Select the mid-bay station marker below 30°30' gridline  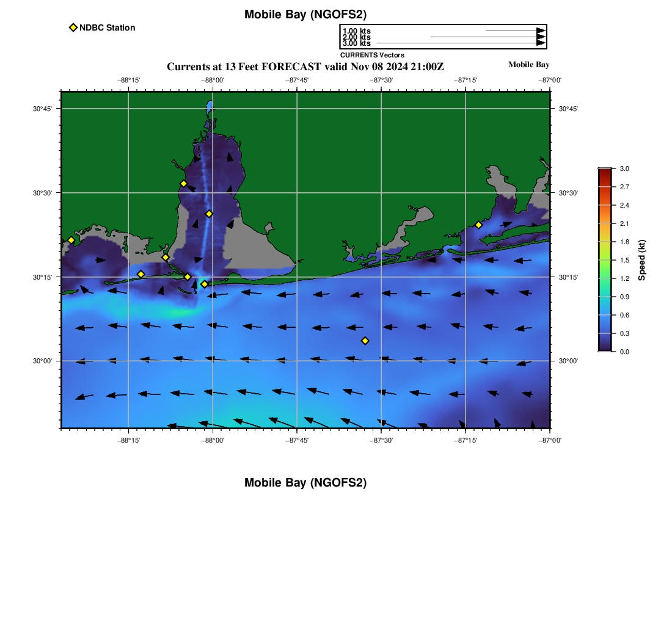(x=209, y=214)
